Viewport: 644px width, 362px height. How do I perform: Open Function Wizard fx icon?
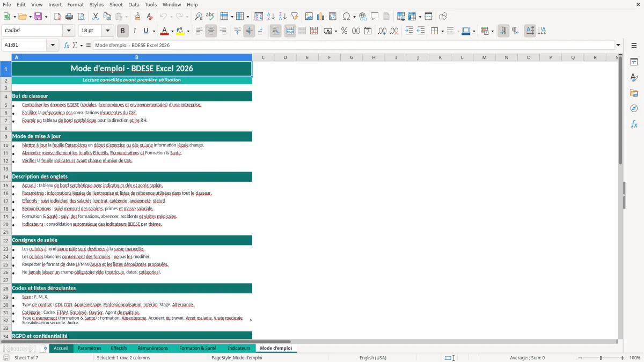(67, 45)
